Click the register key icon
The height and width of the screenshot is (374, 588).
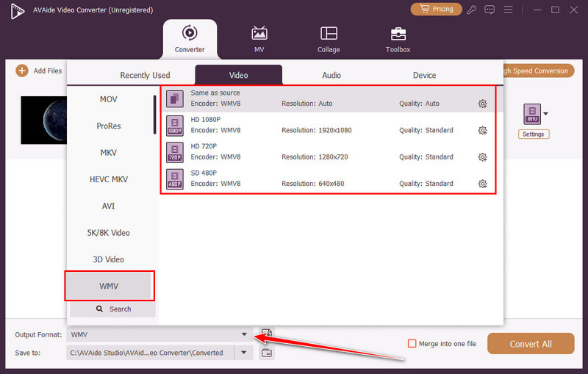(470, 10)
